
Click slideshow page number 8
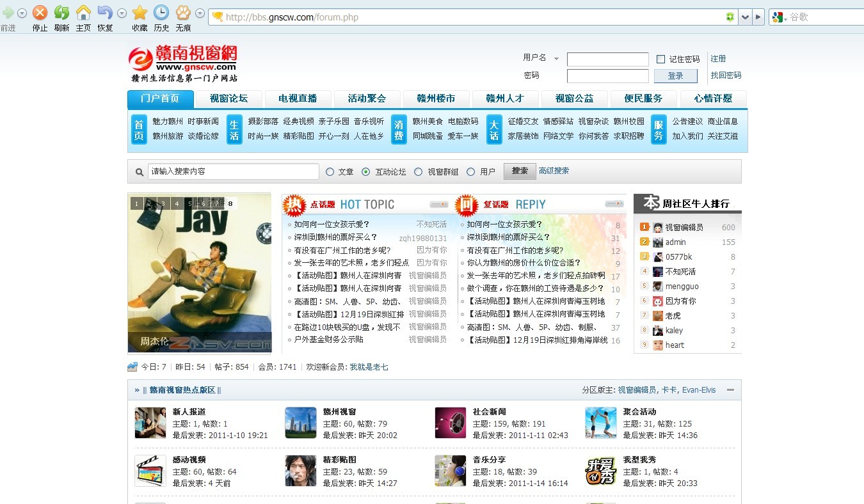[230, 204]
